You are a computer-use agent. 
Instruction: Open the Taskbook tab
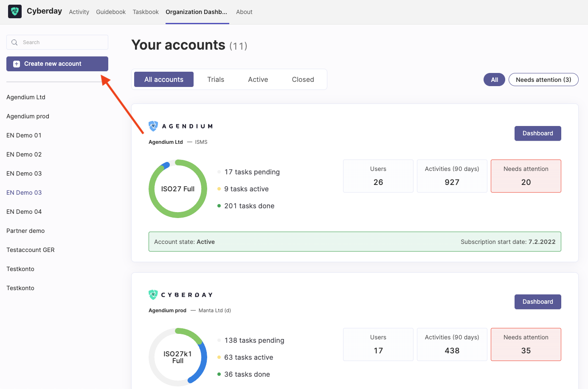(x=146, y=12)
